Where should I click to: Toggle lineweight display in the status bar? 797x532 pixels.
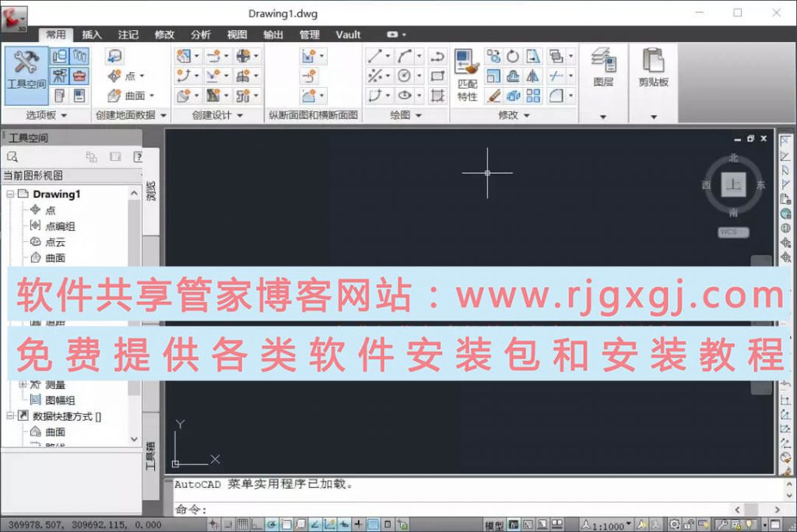(358, 524)
